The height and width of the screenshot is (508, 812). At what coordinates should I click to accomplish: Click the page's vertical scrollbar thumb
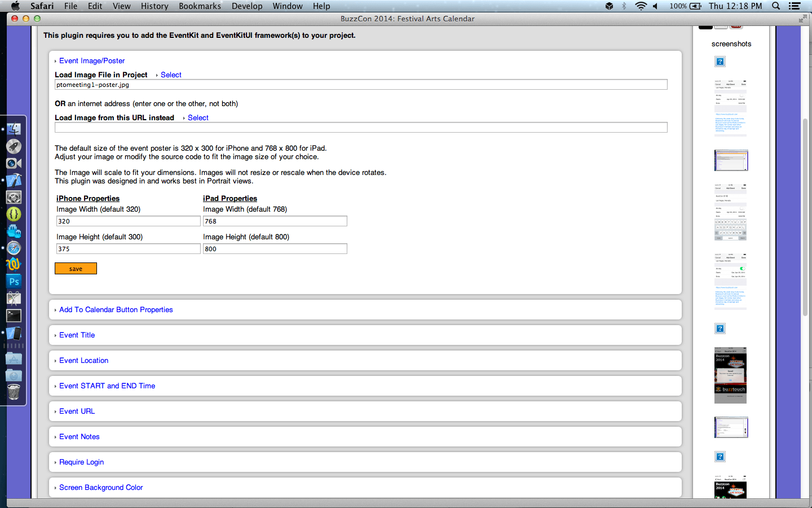point(805,217)
